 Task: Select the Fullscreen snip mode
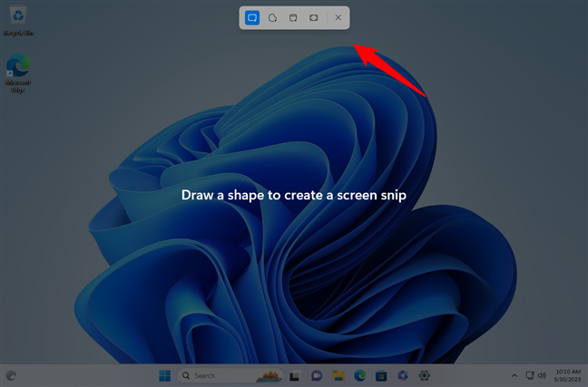tap(313, 17)
